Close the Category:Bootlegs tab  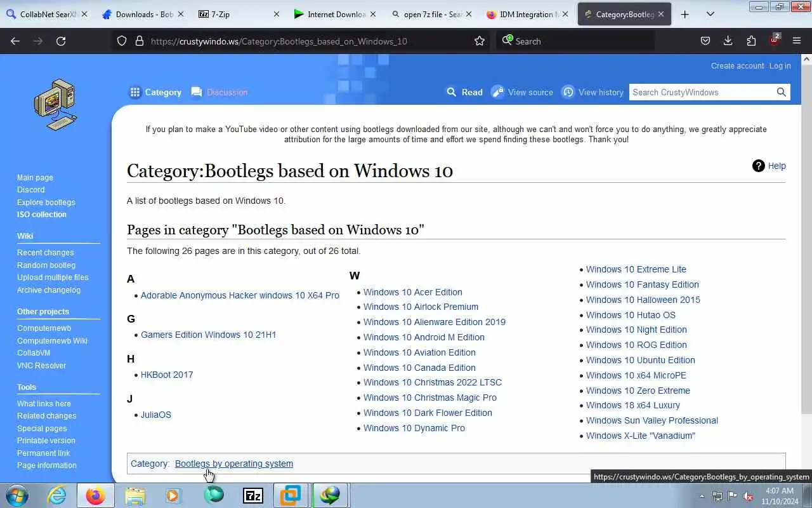(661, 14)
